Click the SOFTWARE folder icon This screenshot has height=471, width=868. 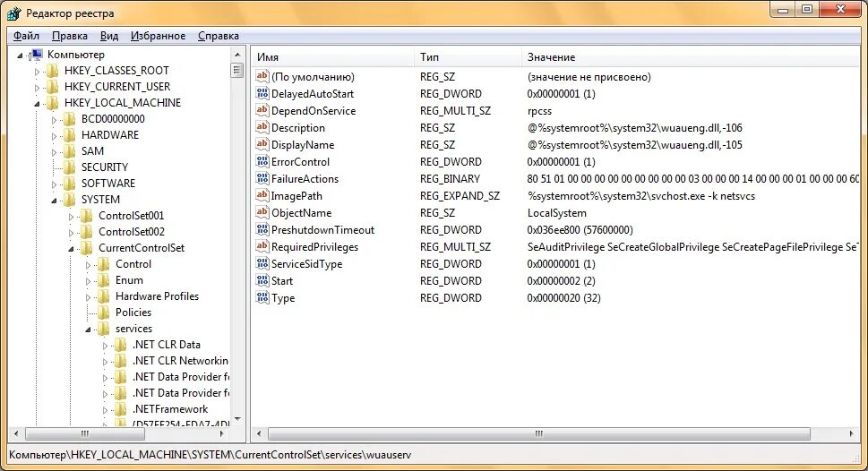tap(70, 184)
